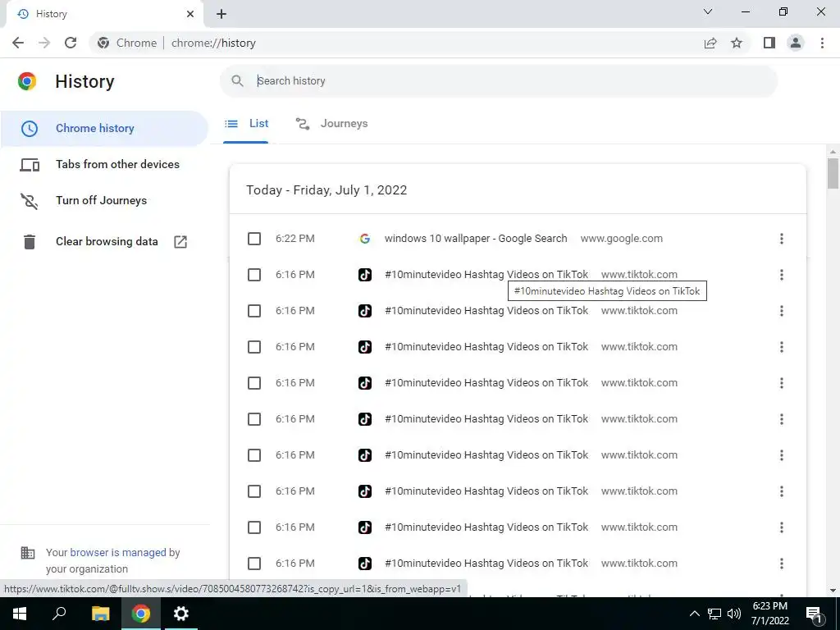Click the organization building icon at bottom left

coord(27,552)
